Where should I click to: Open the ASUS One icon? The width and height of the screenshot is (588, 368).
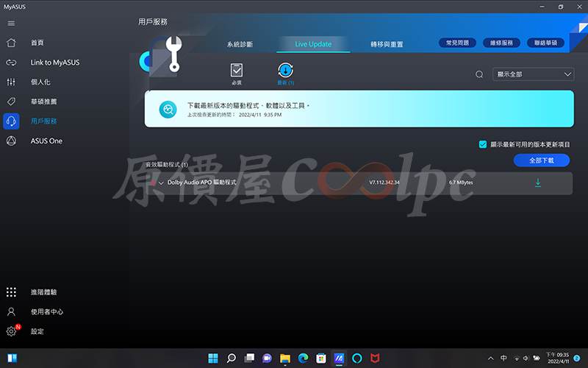[11, 141]
